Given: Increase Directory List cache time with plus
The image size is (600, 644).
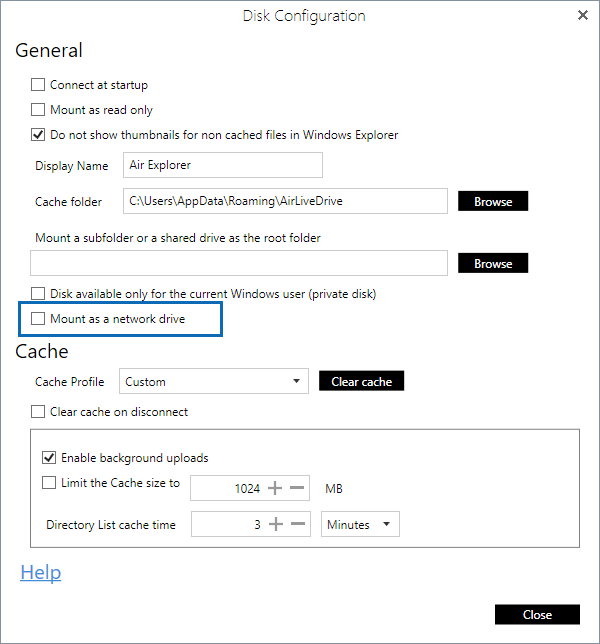Looking at the screenshot, I should click(x=276, y=524).
